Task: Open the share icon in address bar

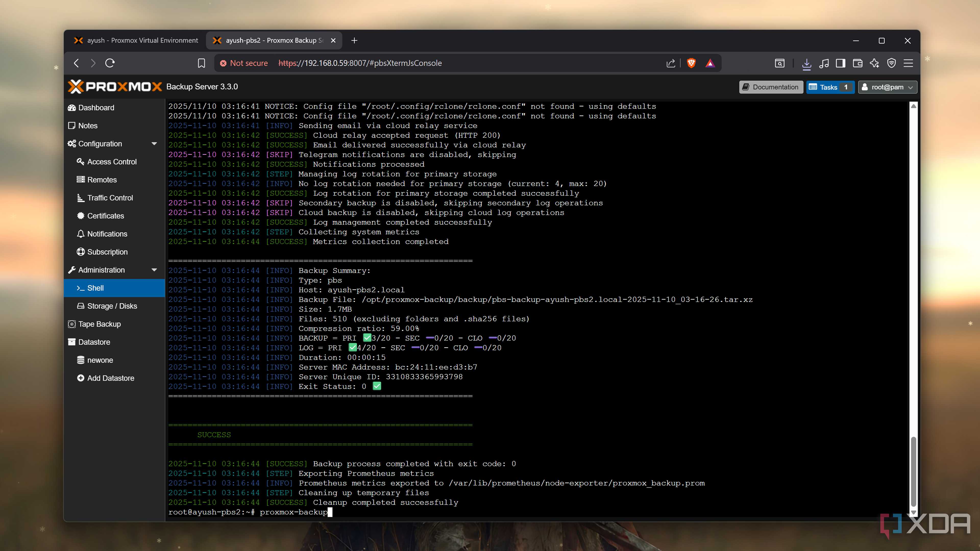Action: pos(671,63)
